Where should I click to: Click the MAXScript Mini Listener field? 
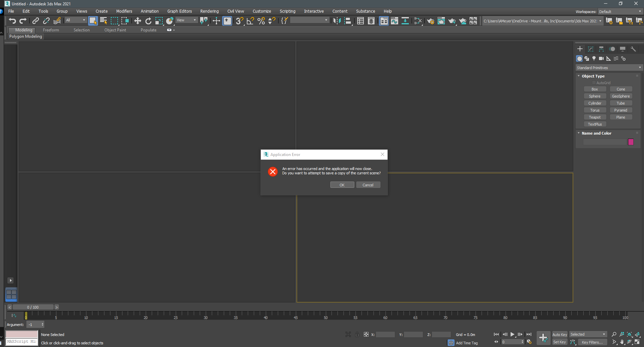click(x=22, y=342)
